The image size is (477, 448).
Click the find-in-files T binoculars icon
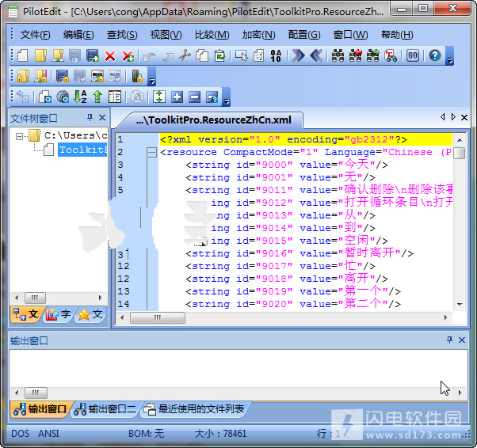(391, 56)
